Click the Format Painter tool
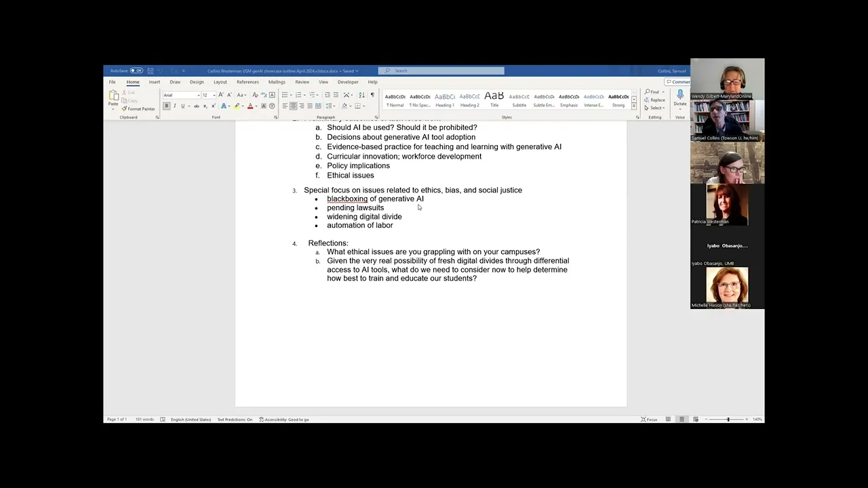The image size is (868, 488). [x=138, y=108]
